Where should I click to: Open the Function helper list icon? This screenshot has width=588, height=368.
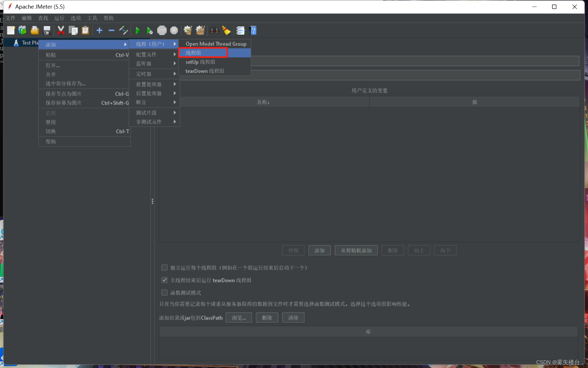tap(240, 30)
